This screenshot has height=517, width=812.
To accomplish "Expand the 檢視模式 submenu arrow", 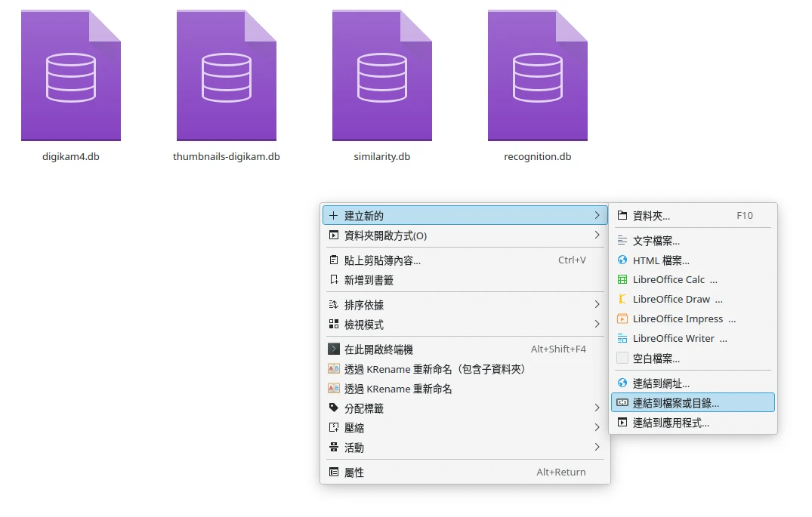I will 597,324.
